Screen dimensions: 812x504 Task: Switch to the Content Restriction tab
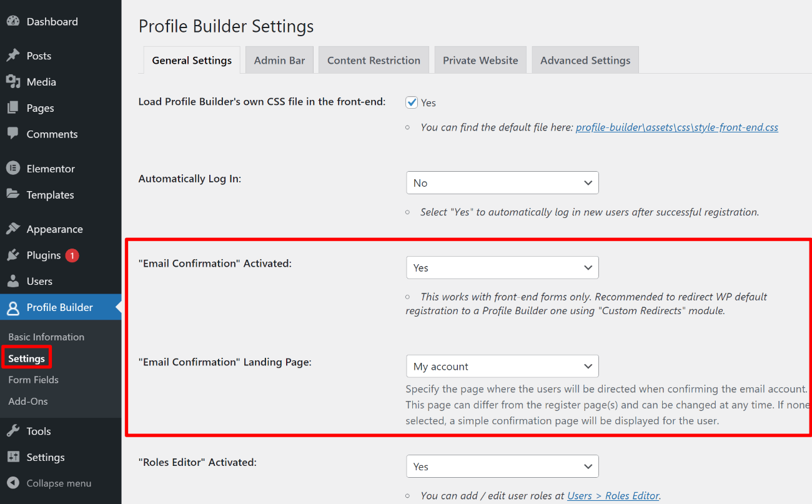coord(374,60)
